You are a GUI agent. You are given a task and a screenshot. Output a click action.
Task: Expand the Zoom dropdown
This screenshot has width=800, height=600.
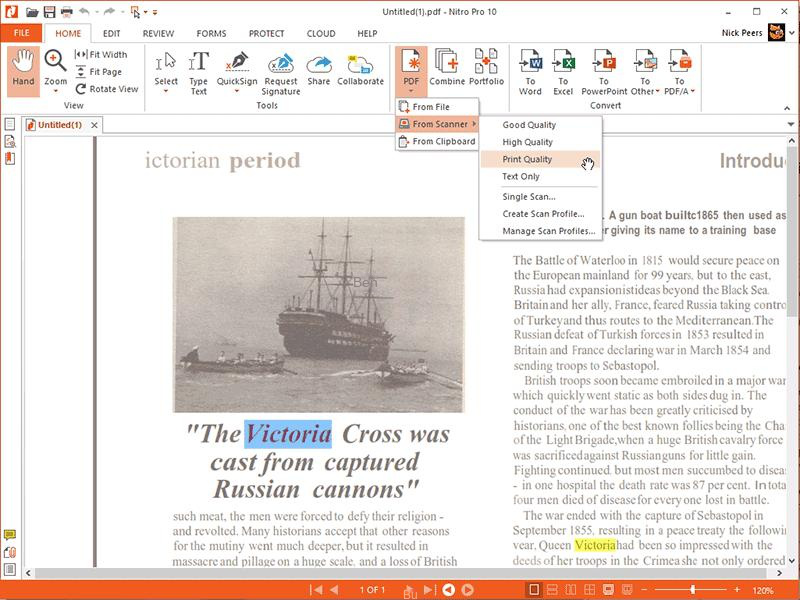click(x=55, y=92)
